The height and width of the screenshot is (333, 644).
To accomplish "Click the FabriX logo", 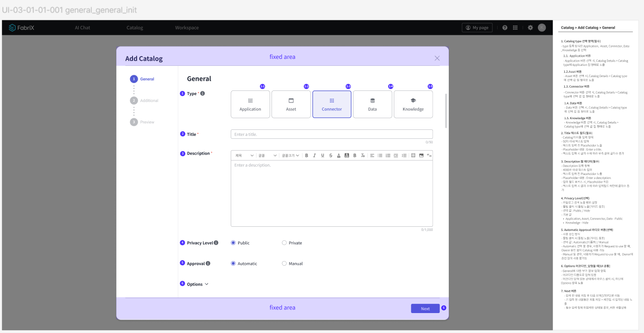I will point(22,28).
